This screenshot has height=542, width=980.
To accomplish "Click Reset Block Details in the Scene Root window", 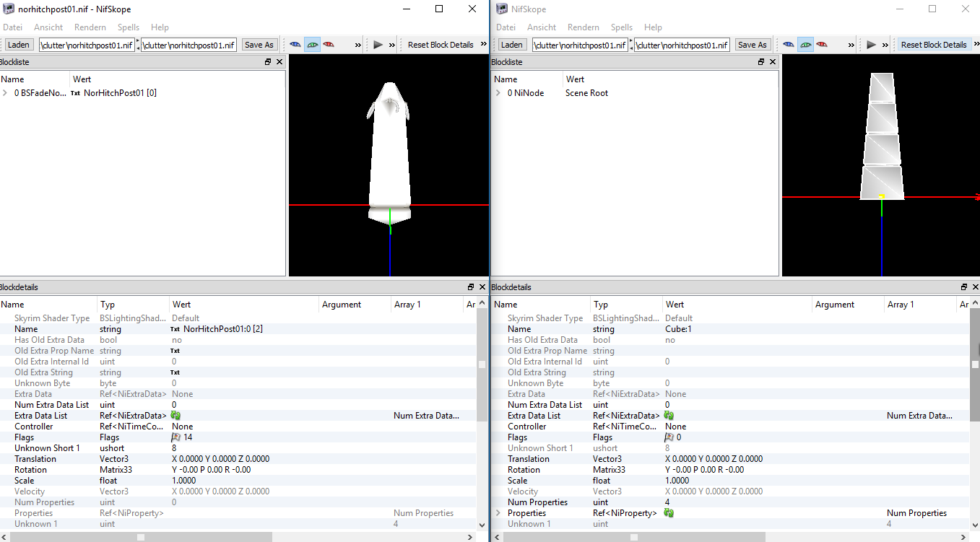I will pyautogui.click(x=933, y=45).
